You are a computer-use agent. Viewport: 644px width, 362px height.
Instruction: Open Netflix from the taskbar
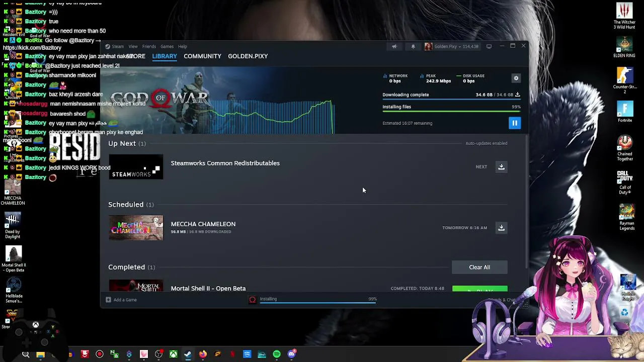coord(232,354)
